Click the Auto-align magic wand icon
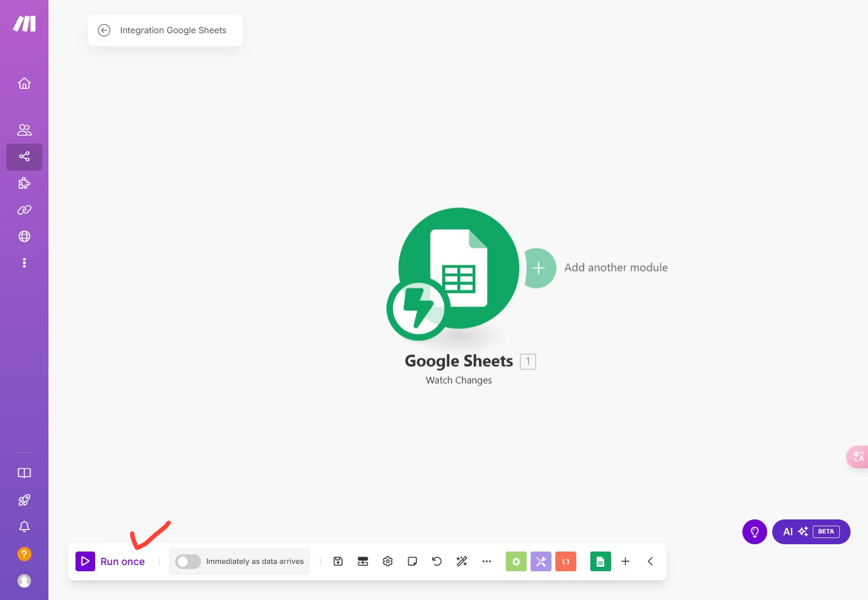Image resolution: width=868 pixels, height=600 pixels. click(x=462, y=562)
